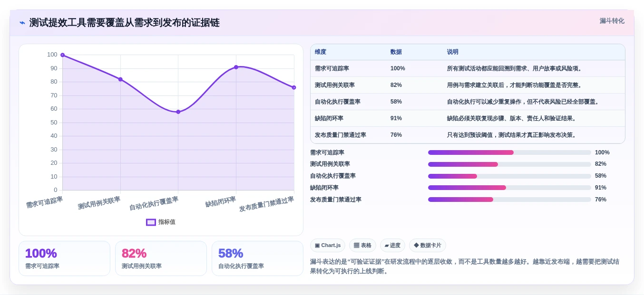Screen dimensions: 644x295
Task: Click the description starting with 用例与需求建立关联
Action: (516, 85)
